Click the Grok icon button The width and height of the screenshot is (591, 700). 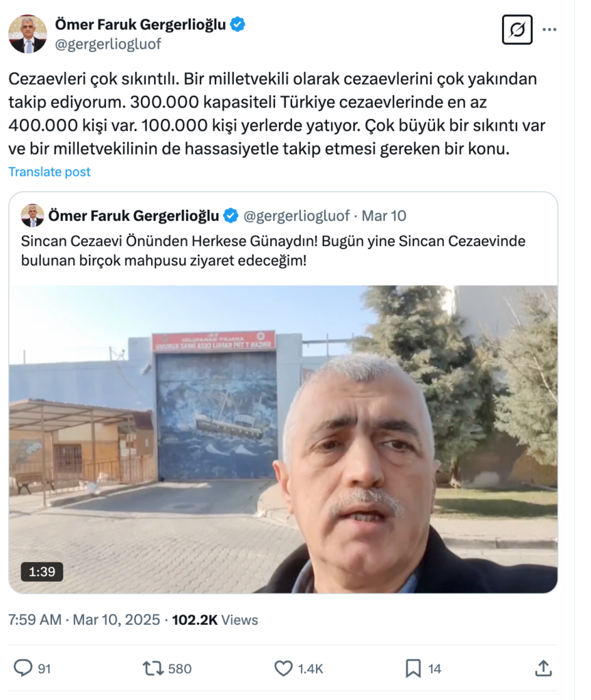pyautogui.click(x=517, y=29)
